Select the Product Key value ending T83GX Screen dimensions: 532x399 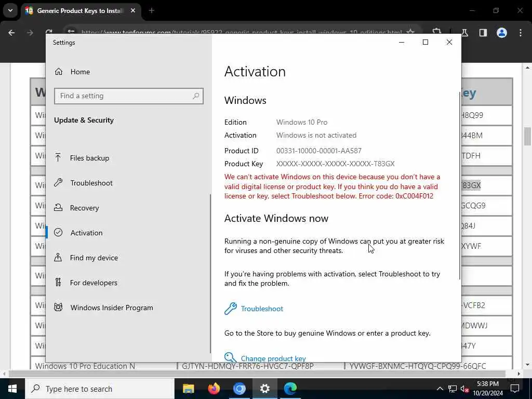335,164
